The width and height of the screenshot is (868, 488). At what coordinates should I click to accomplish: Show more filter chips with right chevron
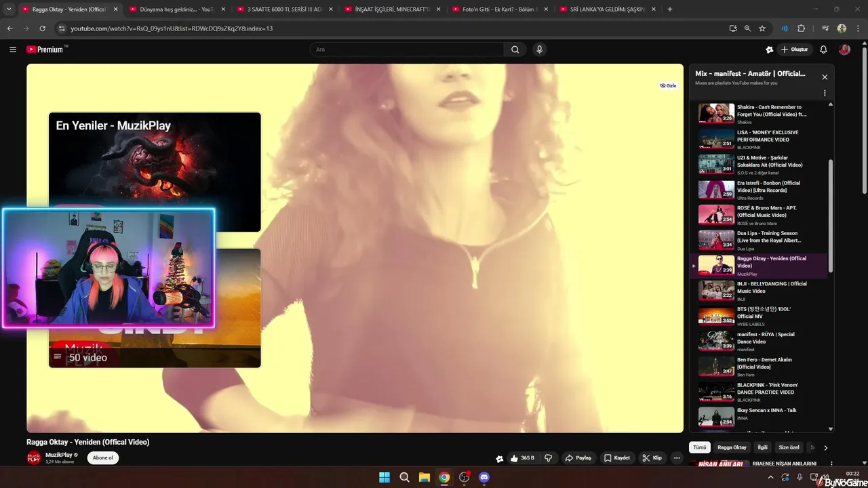(825, 448)
